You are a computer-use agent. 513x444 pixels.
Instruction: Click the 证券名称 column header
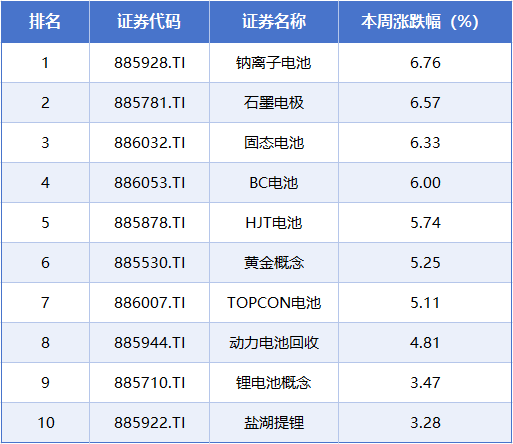click(x=274, y=22)
